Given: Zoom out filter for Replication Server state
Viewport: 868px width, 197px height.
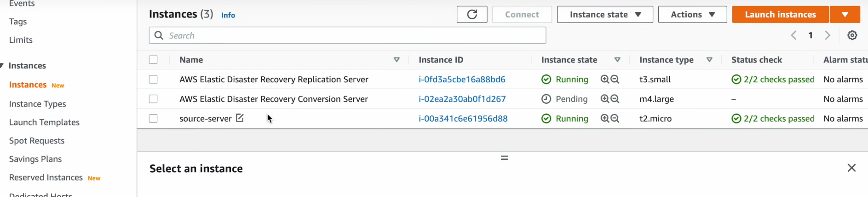Looking at the screenshot, I should (x=615, y=79).
